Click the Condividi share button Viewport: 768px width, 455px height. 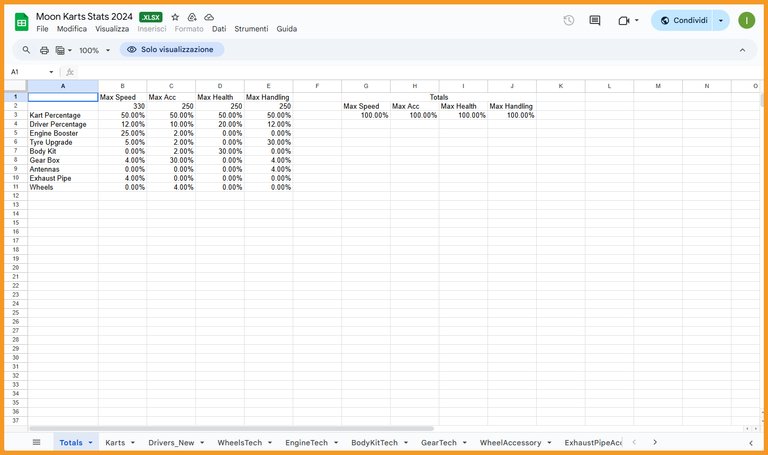[682, 21]
